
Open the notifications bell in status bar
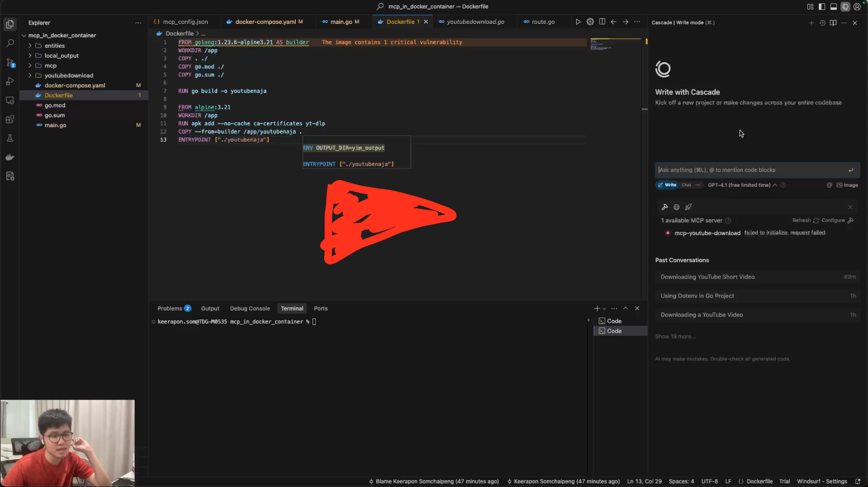point(858,482)
